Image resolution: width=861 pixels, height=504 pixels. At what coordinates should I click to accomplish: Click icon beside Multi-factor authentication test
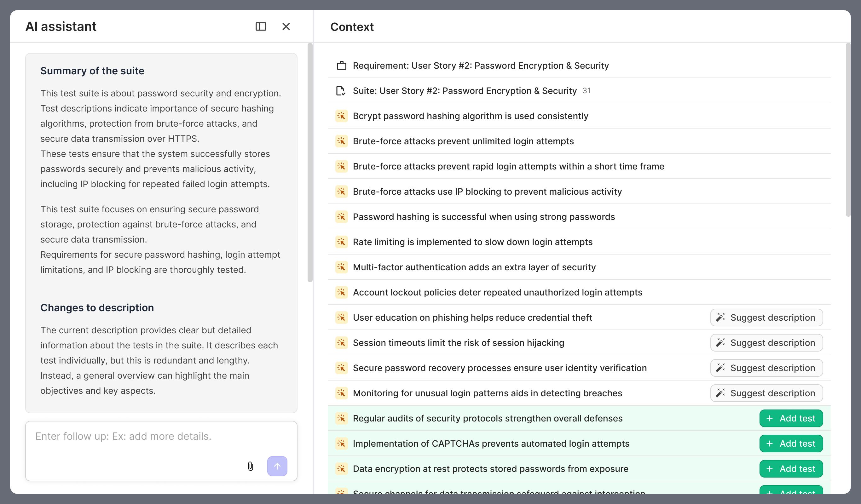(x=341, y=267)
